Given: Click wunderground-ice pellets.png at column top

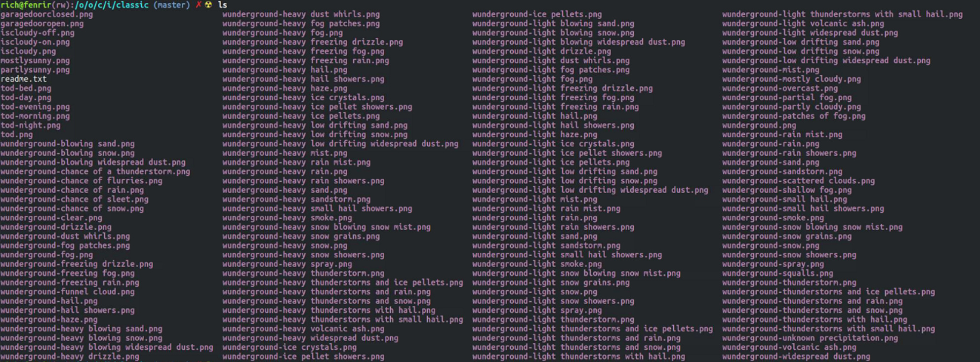Looking at the screenshot, I should coord(537,14).
